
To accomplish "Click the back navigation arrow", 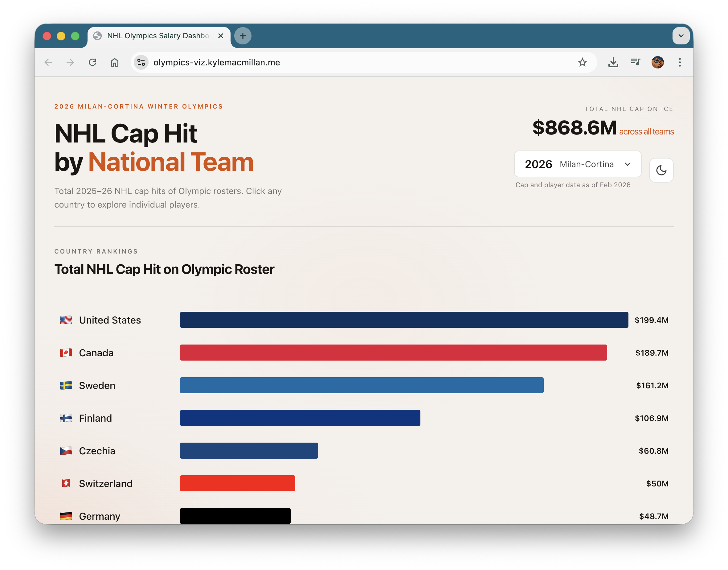I will point(48,62).
